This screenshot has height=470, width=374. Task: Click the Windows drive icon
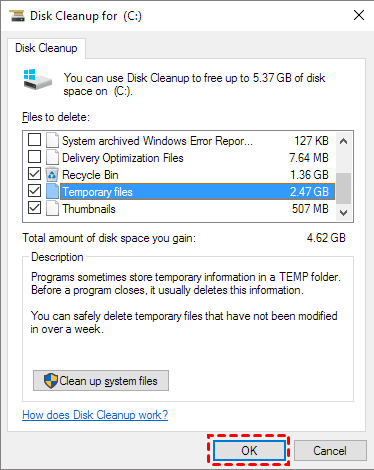click(x=38, y=79)
